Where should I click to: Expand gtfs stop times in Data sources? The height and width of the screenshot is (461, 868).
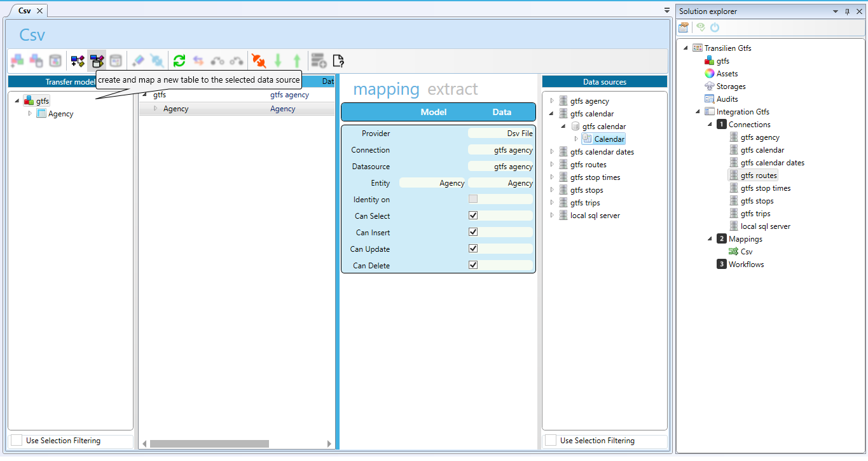coord(551,177)
